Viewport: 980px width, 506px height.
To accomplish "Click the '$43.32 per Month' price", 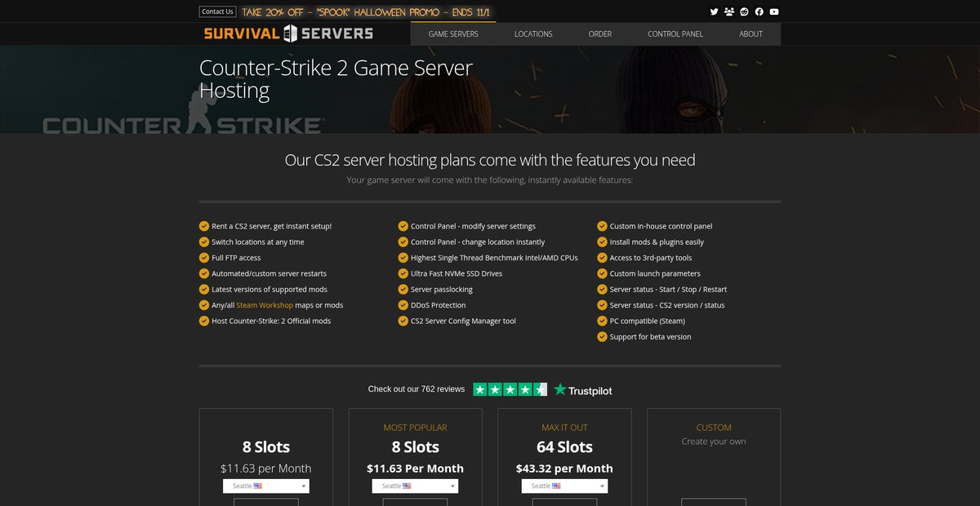I will pos(564,468).
